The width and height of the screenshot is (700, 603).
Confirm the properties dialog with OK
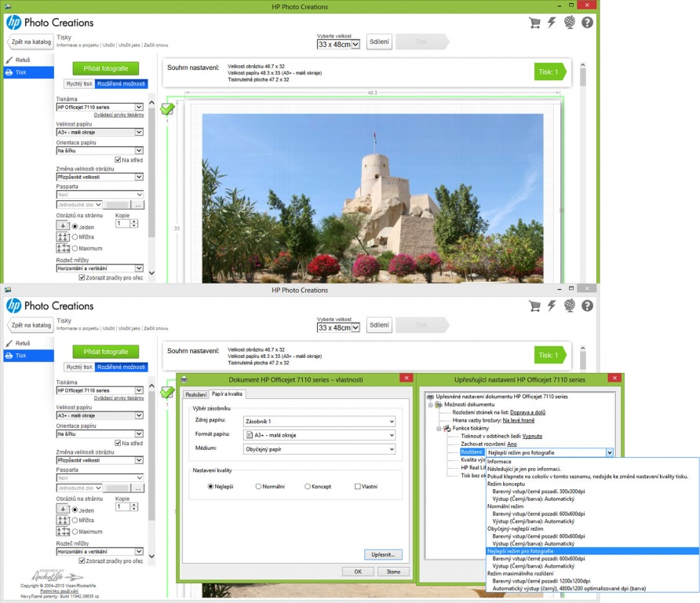tap(358, 572)
